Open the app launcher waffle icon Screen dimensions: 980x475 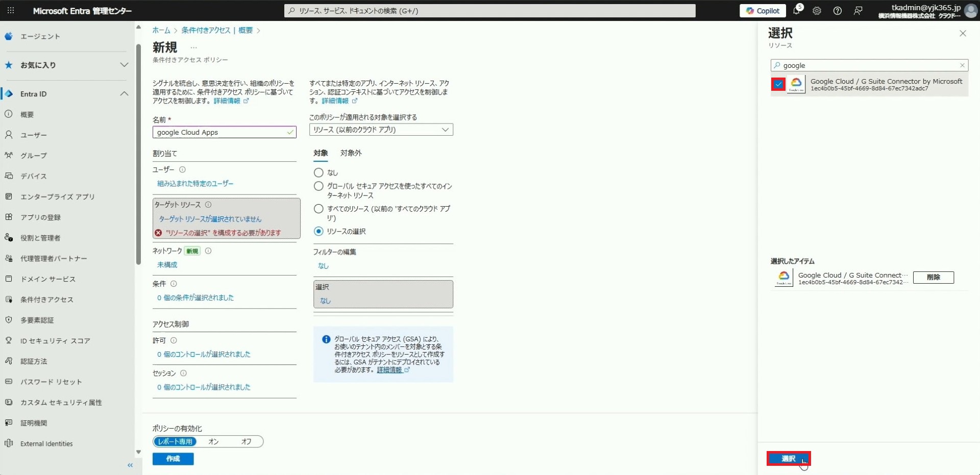tap(10, 11)
